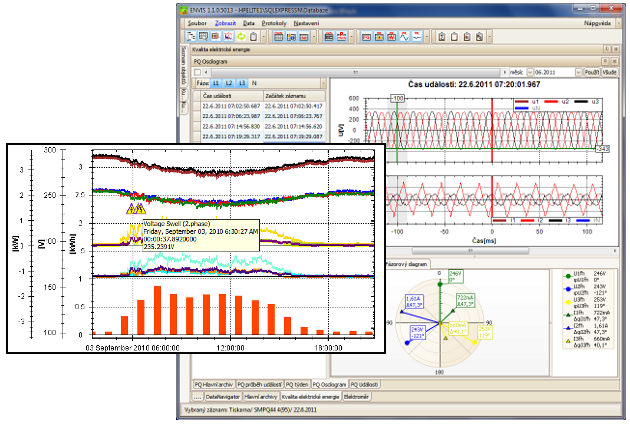Click the Všude button
This screenshot has width=630, height=426.
(x=609, y=72)
